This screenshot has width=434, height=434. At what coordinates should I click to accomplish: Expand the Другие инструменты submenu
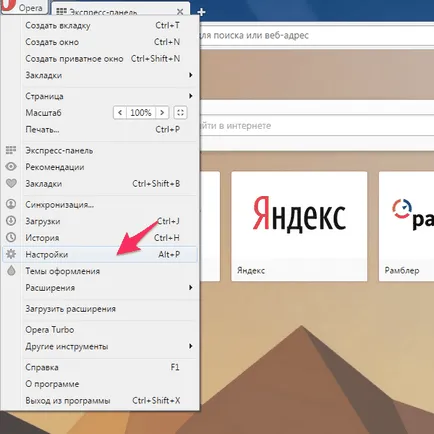pos(100,346)
